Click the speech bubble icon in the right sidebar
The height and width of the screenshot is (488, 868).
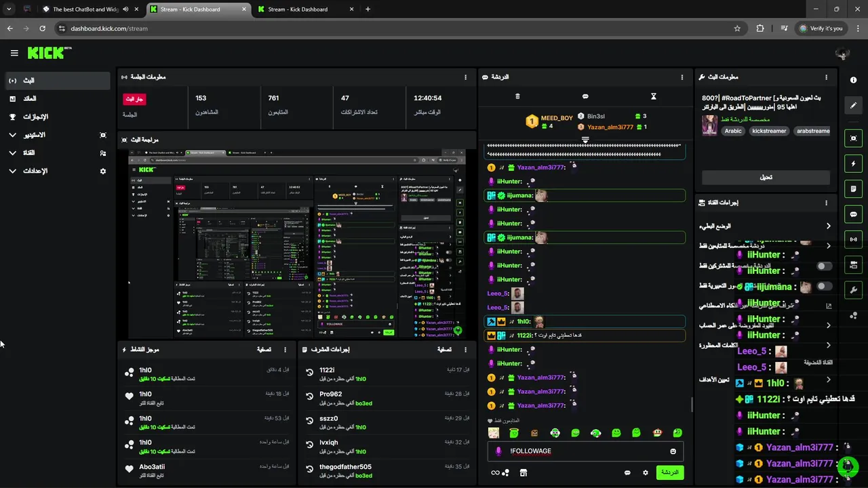click(853, 214)
